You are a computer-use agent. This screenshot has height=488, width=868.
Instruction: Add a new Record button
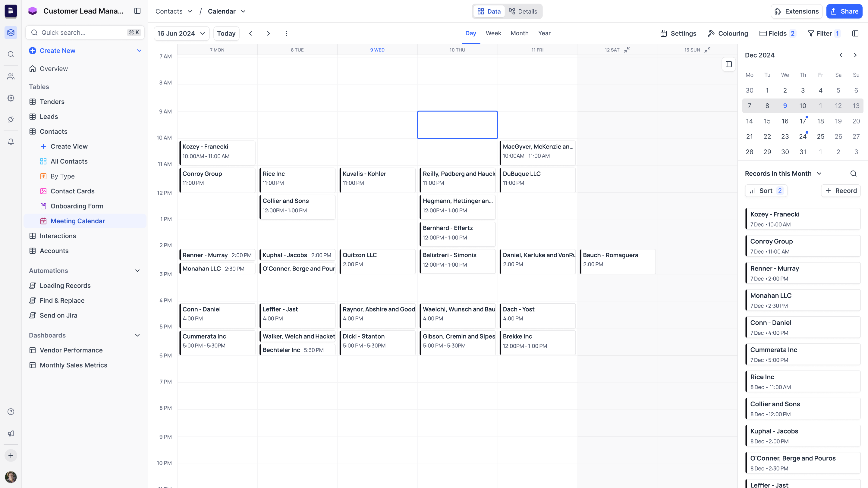pos(841,191)
